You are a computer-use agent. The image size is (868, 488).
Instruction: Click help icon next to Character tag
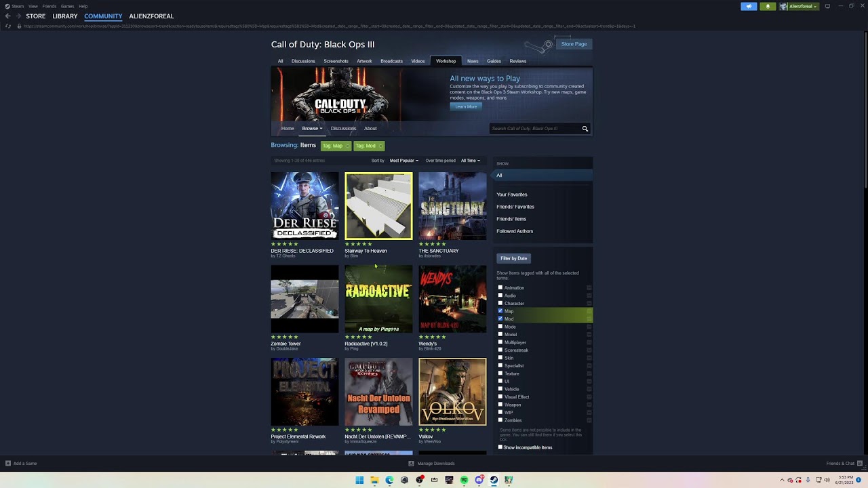(x=589, y=304)
